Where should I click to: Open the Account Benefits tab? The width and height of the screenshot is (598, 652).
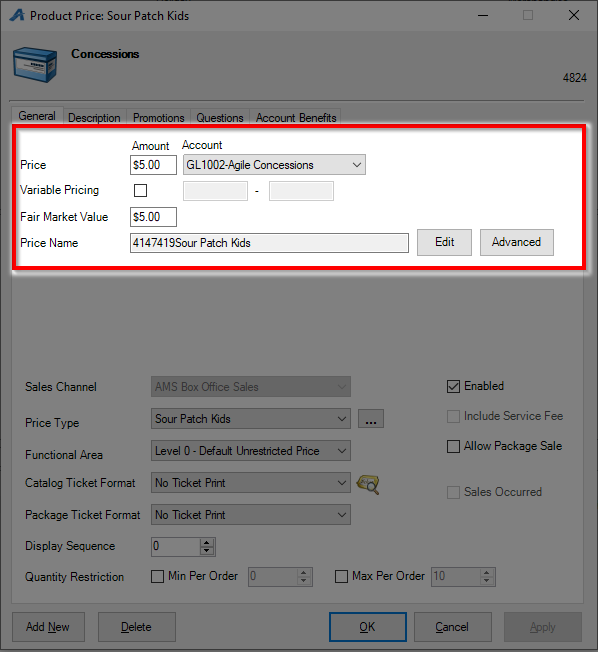point(296,118)
